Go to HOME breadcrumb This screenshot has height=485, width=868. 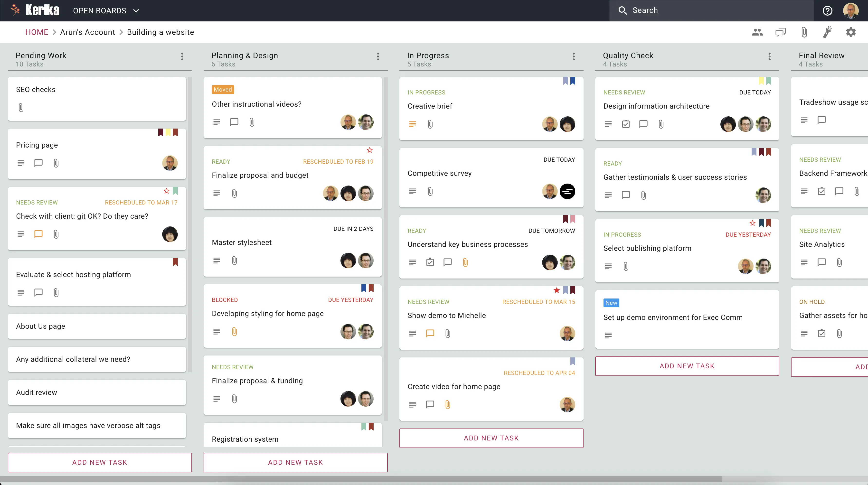point(37,32)
